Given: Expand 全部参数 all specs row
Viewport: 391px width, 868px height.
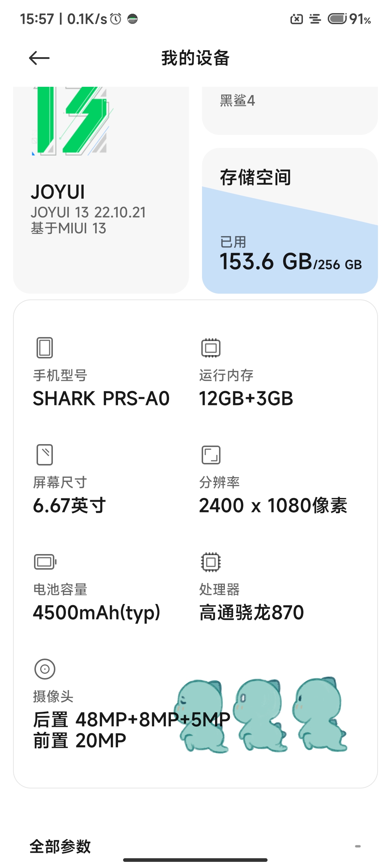Looking at the screenshot, I should tap(195, 846).
